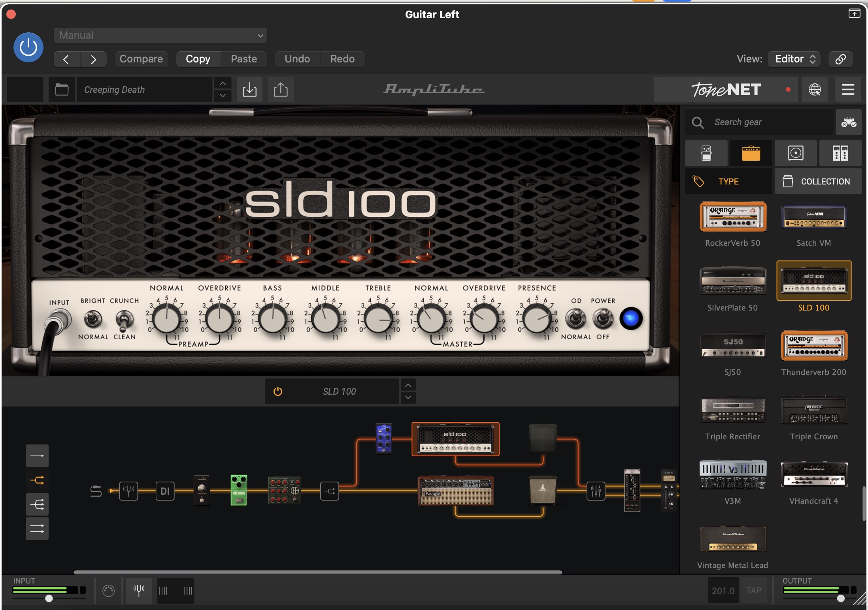Select the green overdrive pedal in chain
The height and width of the screenshot is (610, 868).
coord(239,490)
